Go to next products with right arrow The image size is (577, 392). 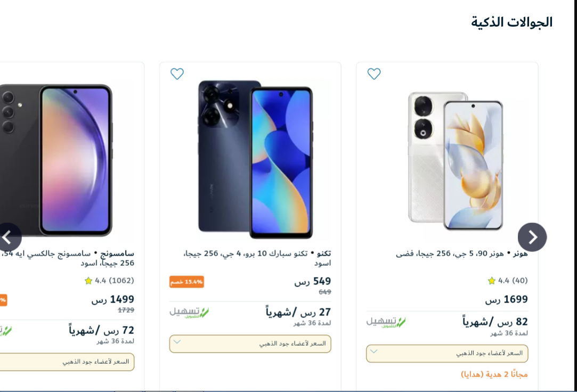[532, 237]
